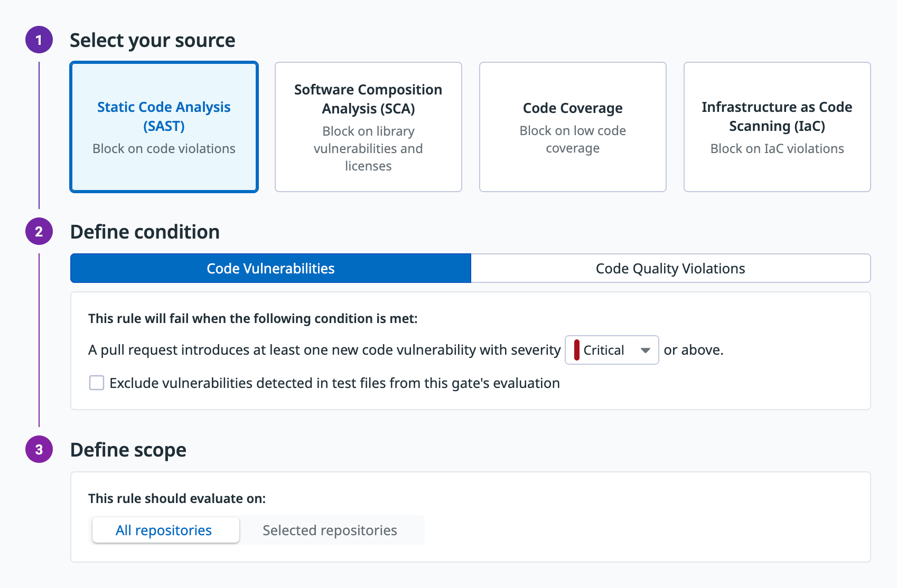Switch scope to Selected repositories
Screen dimensions: 897x588
click(x=330, y=530)
